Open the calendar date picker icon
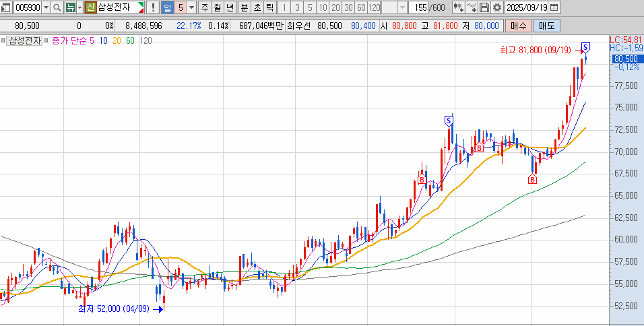 554,7
